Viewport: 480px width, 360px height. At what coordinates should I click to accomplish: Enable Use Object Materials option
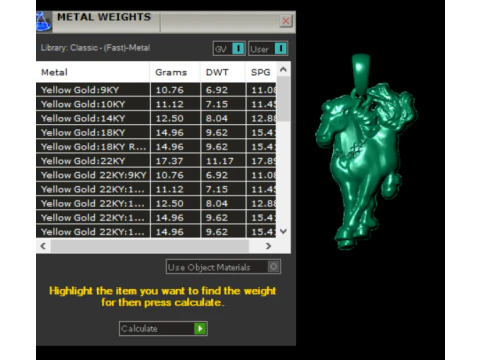(223, 267)
